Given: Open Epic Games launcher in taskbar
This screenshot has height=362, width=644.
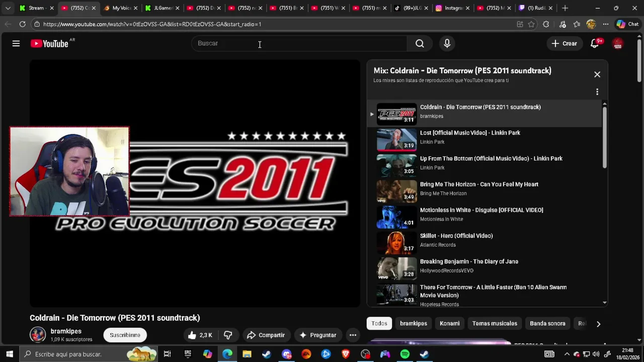Looking at the screenshot, I should [188, 354].
